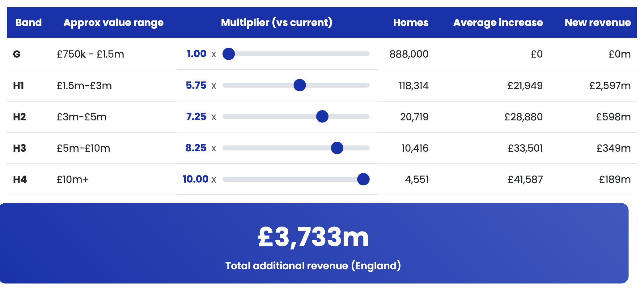Click the New revenue column header
This screenshot has height=290, width=644.
(x=598, y=23)
